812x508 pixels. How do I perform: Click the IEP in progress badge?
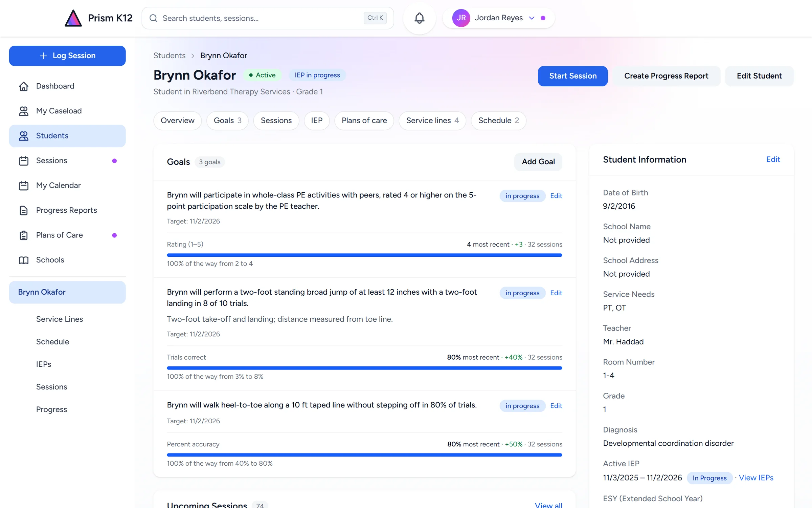point(317,75)
